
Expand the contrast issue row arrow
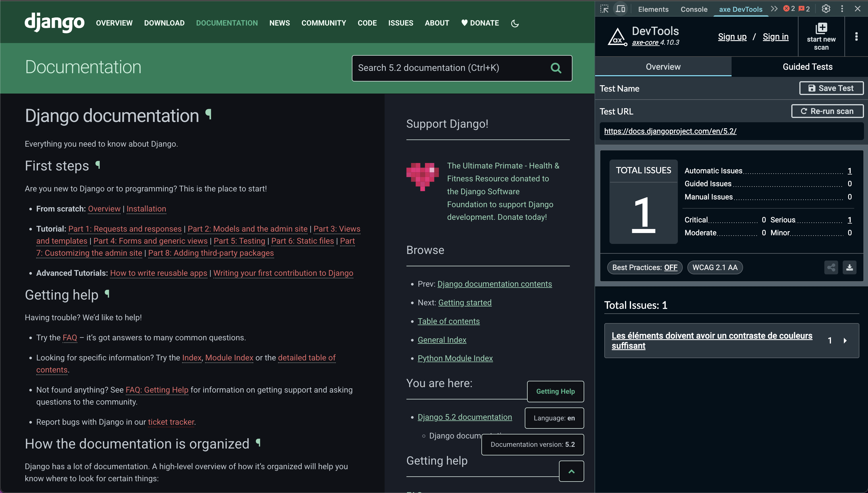click(x=845, y=341)
